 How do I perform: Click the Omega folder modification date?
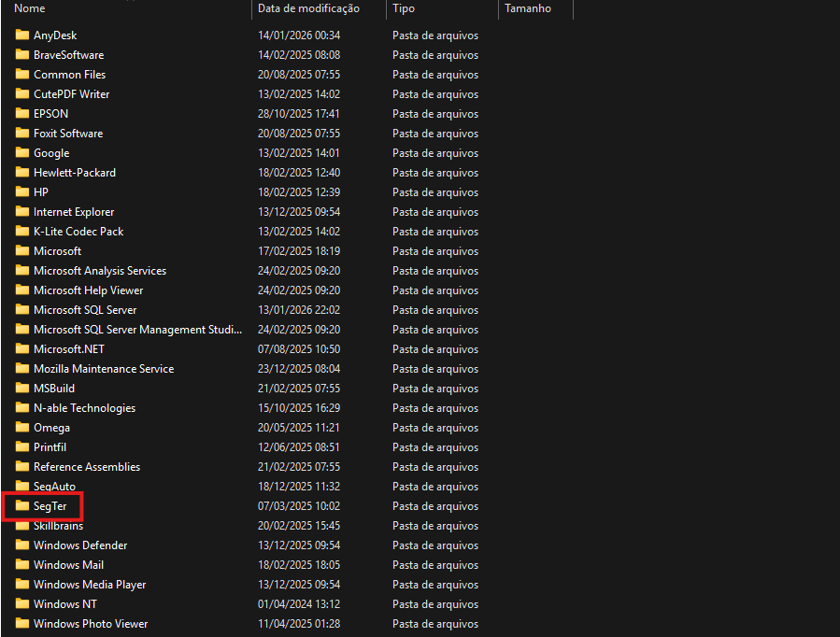click(x=298, y=428)
